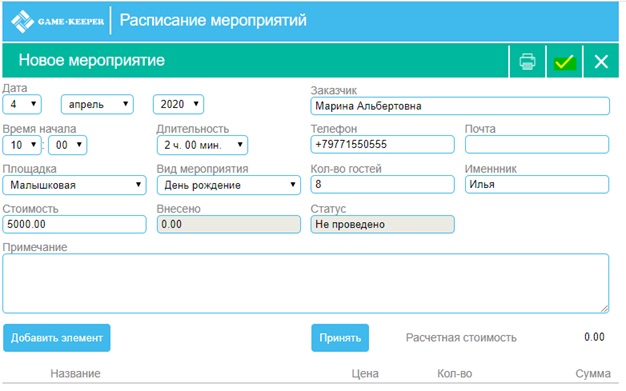Image resolution: width=626 pixels, height=391 pixels.
Task: Click the Game-Keeper logo
Action: 57,21
